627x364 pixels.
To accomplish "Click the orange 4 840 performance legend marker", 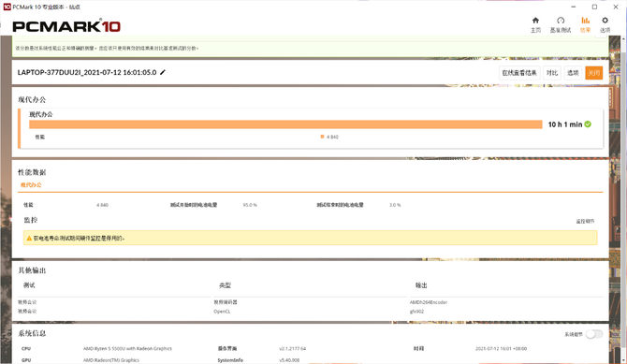I will click(322, 137).
